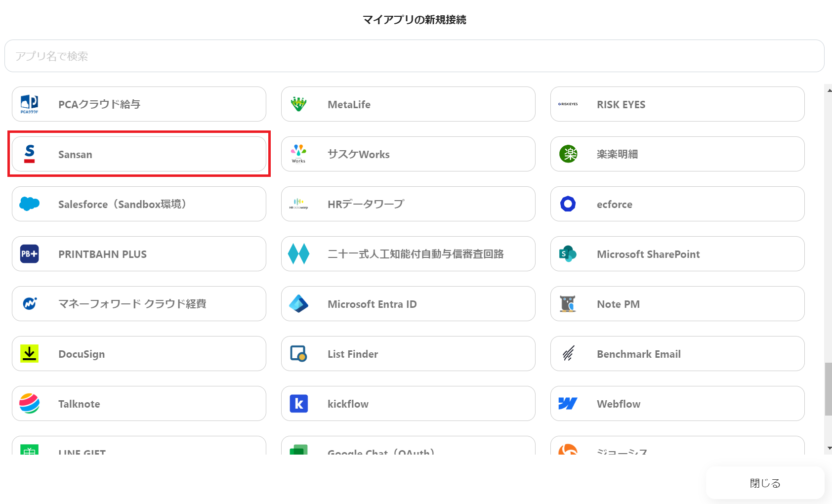This screenshot has width=832, height=504.
Task: Select the DocuSign app card
Action: (139, 353)
